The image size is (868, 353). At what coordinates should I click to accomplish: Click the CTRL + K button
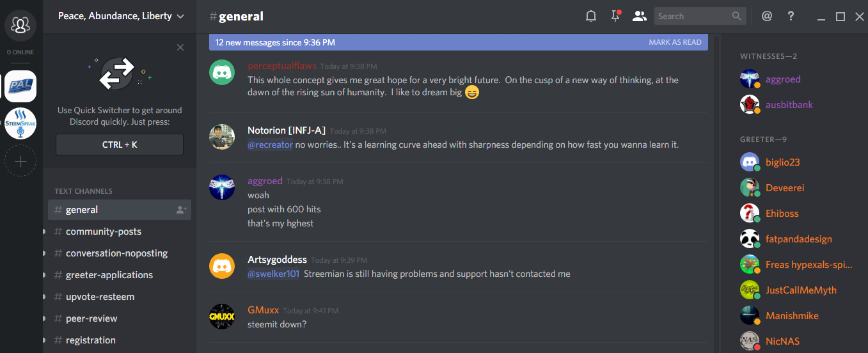(120, 145)
